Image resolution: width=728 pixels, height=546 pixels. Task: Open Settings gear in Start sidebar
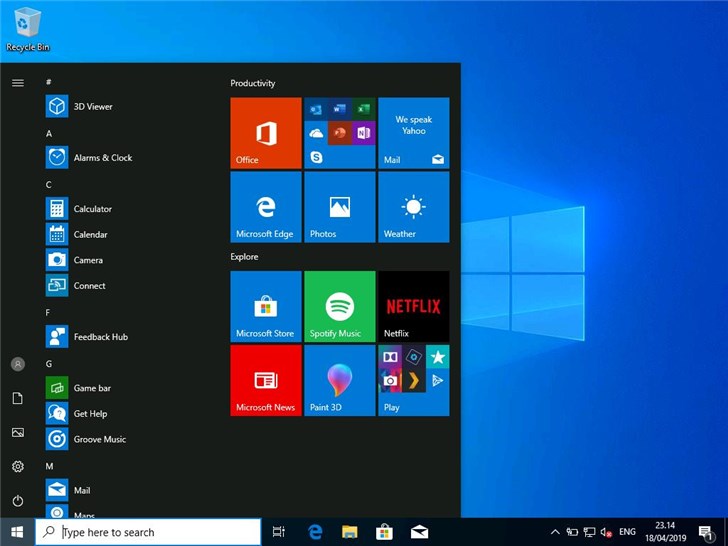tap(17, 466)
